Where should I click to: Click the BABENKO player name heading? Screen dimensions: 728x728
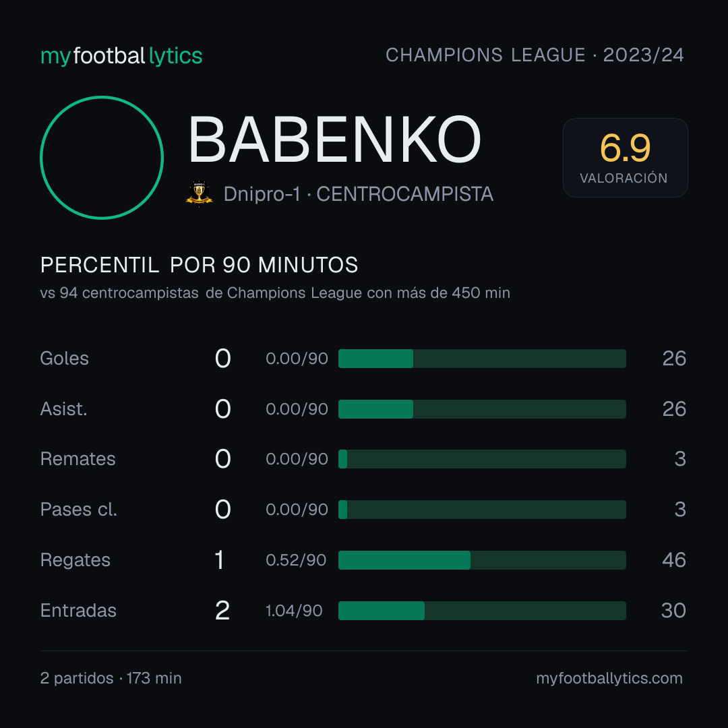(x=334, y=140)
